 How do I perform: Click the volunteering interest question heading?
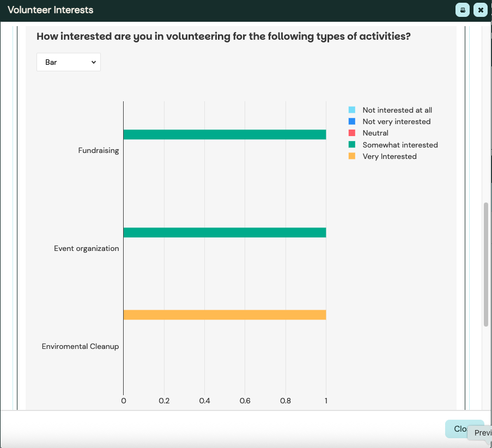pos(223,36)
